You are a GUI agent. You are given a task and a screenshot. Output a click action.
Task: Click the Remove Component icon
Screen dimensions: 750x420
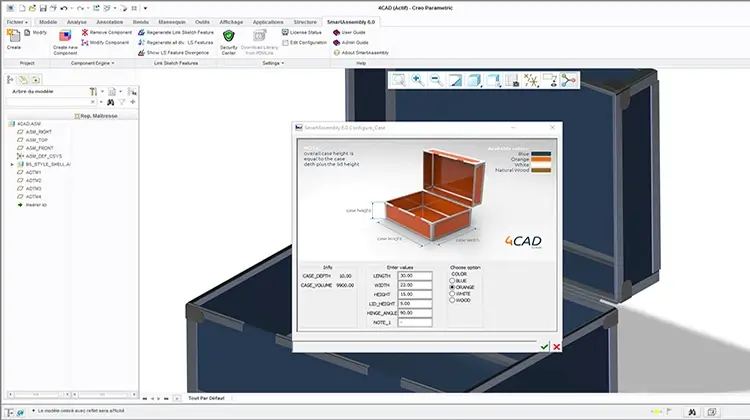109,32
